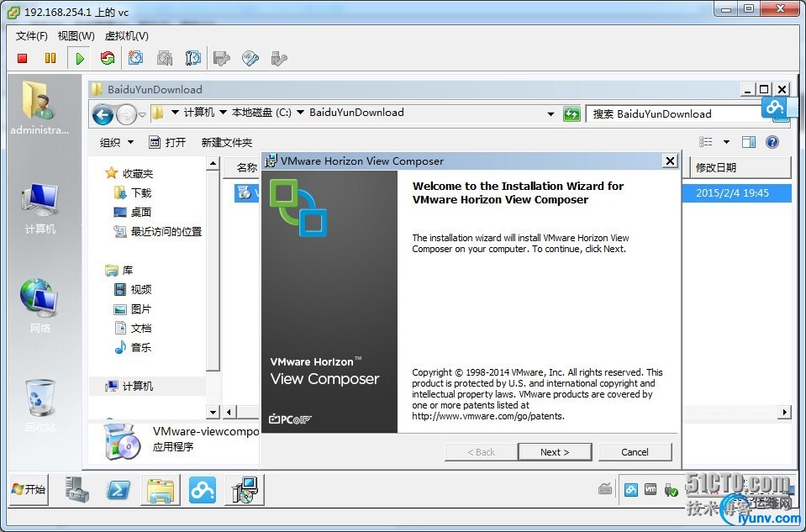Click the Baidu Yun floating cloud icon
806x532 pixels.
[x=774, y=107]
